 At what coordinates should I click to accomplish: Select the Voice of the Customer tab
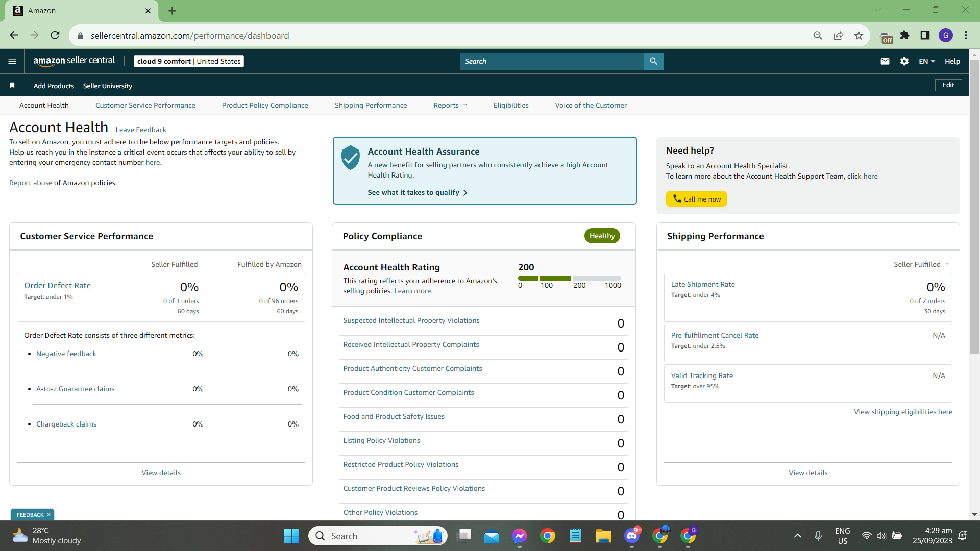pos(591,105)
